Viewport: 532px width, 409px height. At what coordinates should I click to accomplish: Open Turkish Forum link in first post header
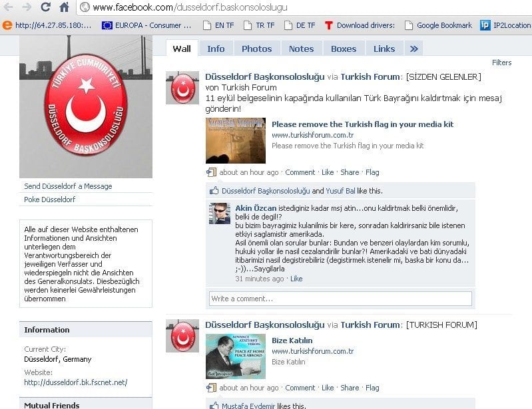[370, 77]
